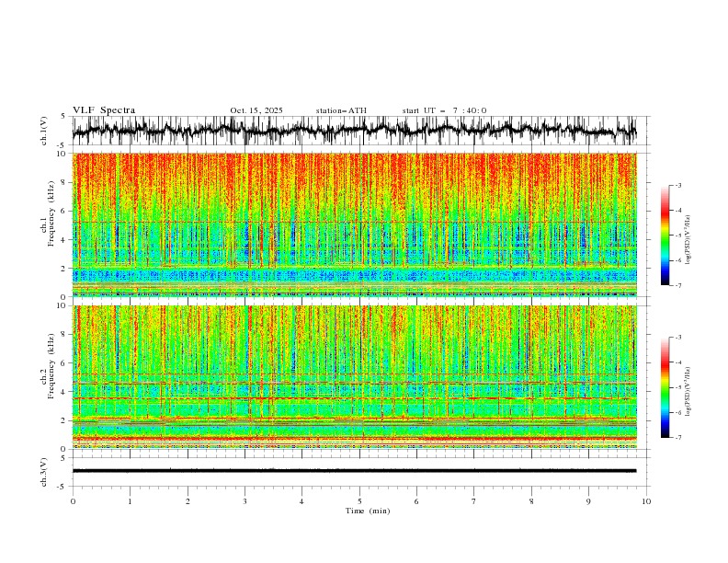The image size is (728, 563).
Task: Click the "5" tick on the time axis
Action: tap(359, 501)
